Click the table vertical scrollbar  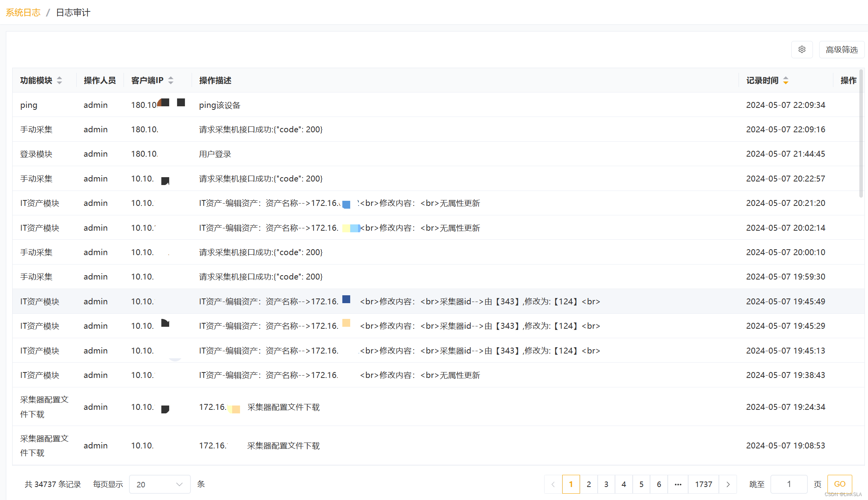(x=861, y=134)
